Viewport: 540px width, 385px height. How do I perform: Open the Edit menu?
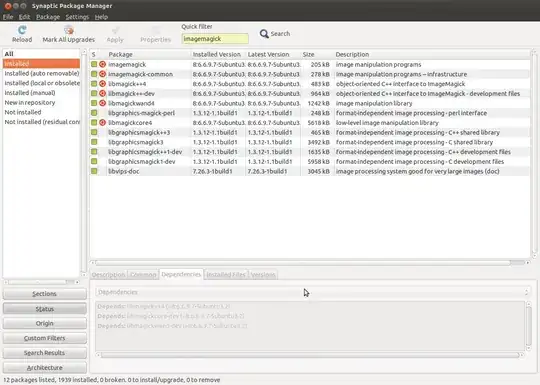pyautogui.click(x=24, y=17)
